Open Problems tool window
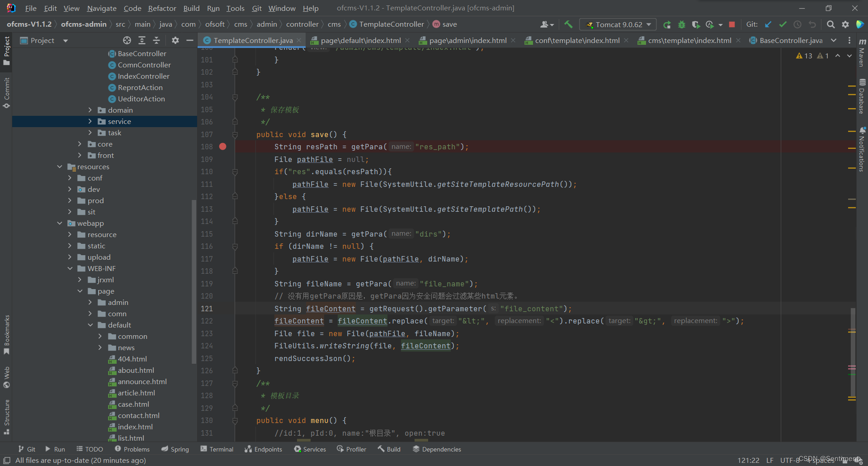868x466 pixels. (x=132, y=449)
